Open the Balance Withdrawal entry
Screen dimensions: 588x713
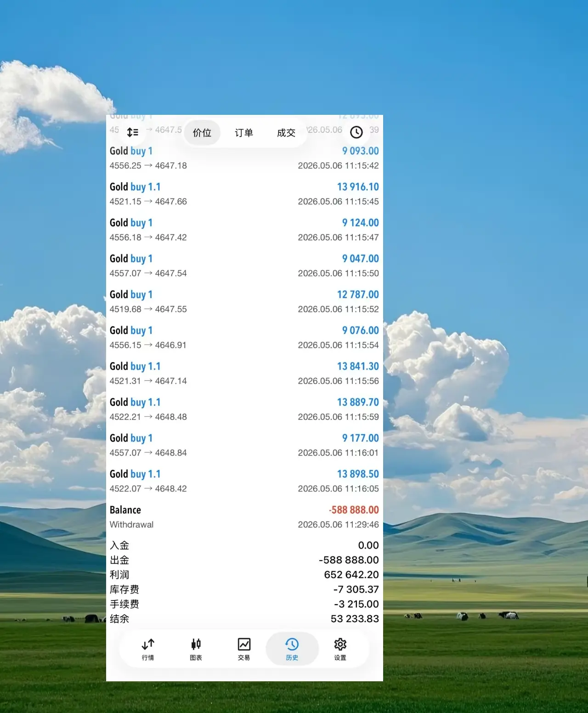click(244, 516)
